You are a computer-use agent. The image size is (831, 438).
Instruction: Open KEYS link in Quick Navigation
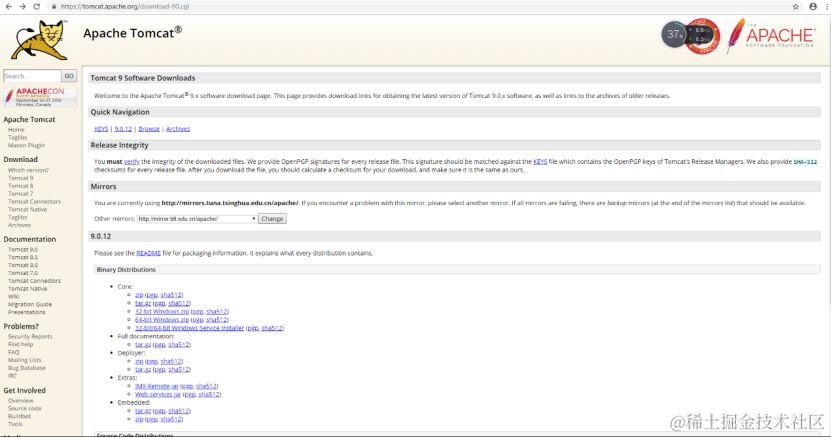pyautogui.click(x=101, y=129)
